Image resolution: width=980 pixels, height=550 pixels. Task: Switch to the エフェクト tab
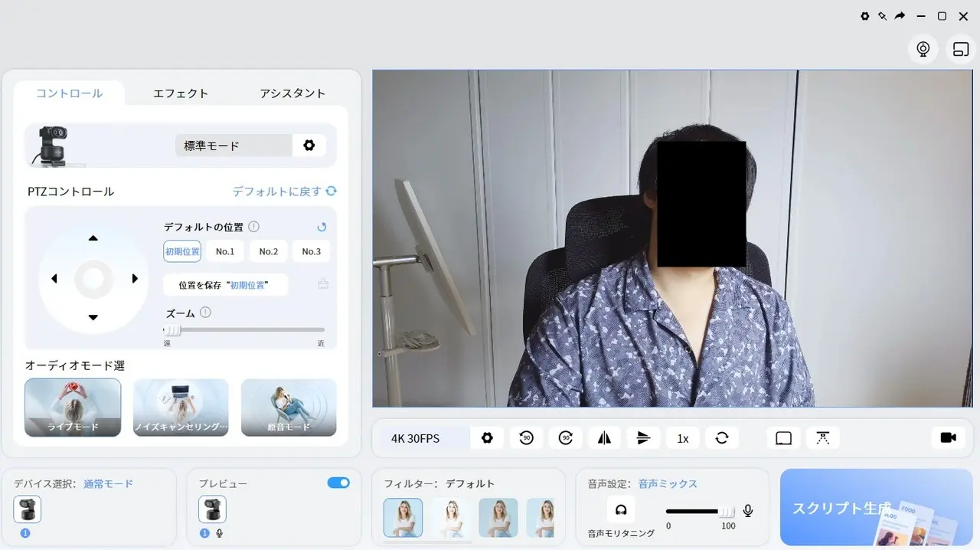[181, 93]
